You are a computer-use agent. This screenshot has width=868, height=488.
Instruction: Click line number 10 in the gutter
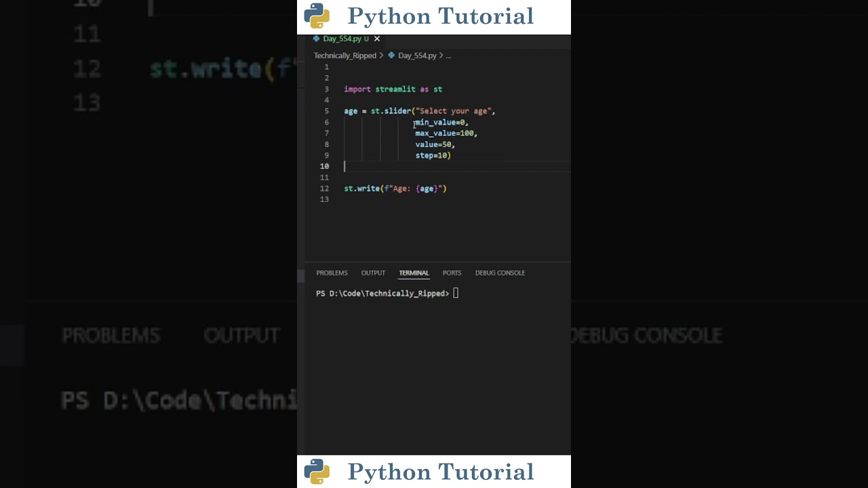324,166
